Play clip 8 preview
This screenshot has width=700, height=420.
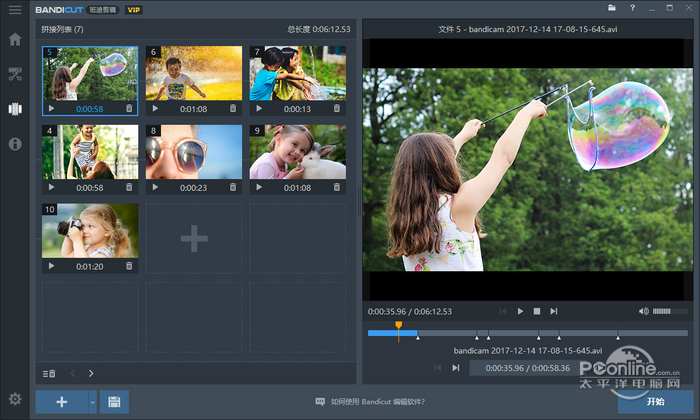(x=155, y=187)
